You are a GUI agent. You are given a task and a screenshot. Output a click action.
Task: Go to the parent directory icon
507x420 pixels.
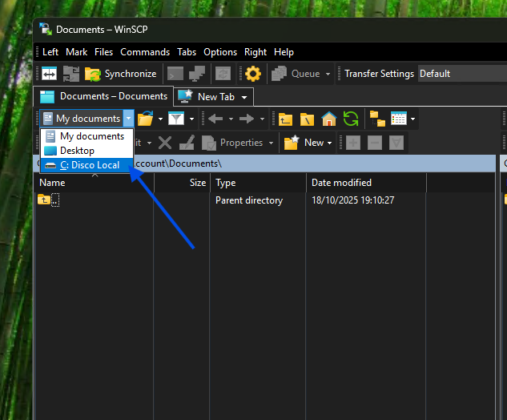(285, 119)
